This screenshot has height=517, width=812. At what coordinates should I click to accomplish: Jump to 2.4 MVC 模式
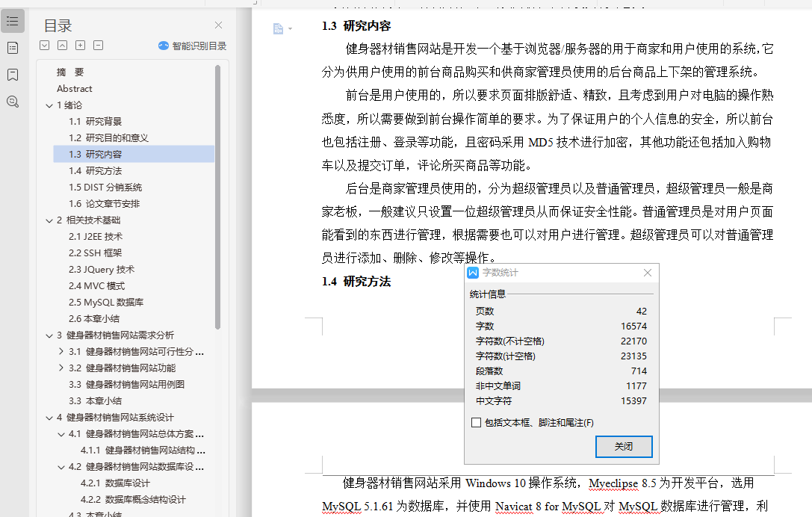click(x=97, y=286)
